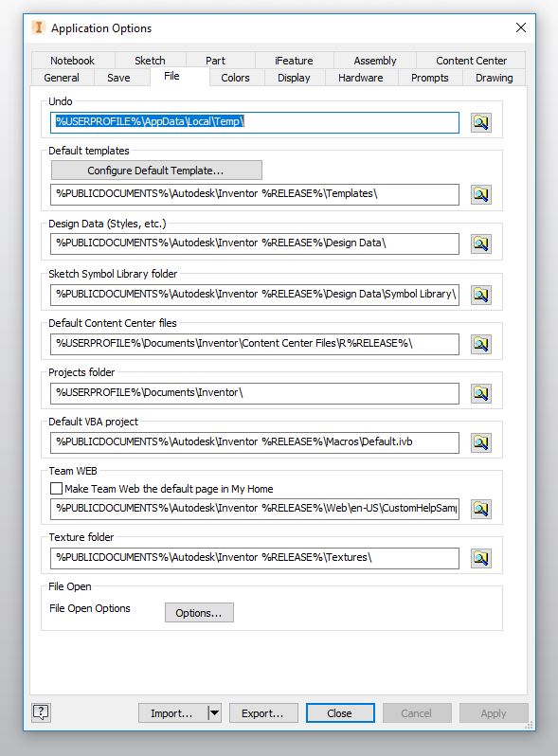Click the Default Content Center files path field
Viewport: 558px width, 756px height.
pos(255,344)
